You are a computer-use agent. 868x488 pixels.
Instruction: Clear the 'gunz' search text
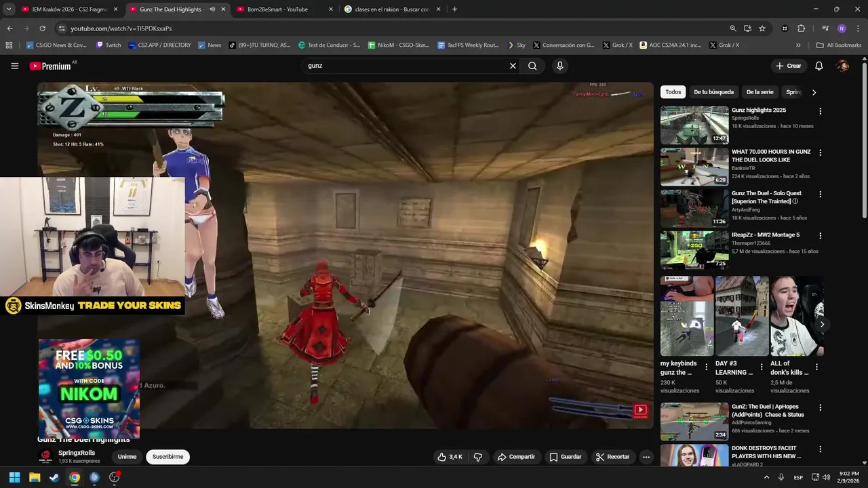pyautogui.click(x=513, y=66)
